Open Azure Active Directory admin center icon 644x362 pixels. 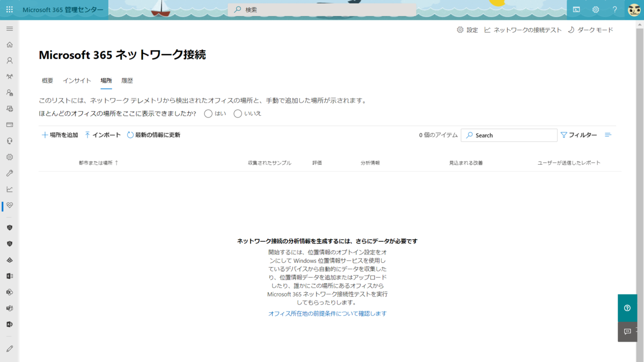click(10, 260)
